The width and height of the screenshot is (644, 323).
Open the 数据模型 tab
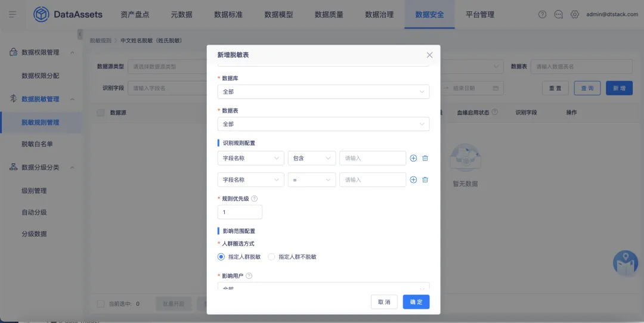pyautogui.click(x=278, y=14)
